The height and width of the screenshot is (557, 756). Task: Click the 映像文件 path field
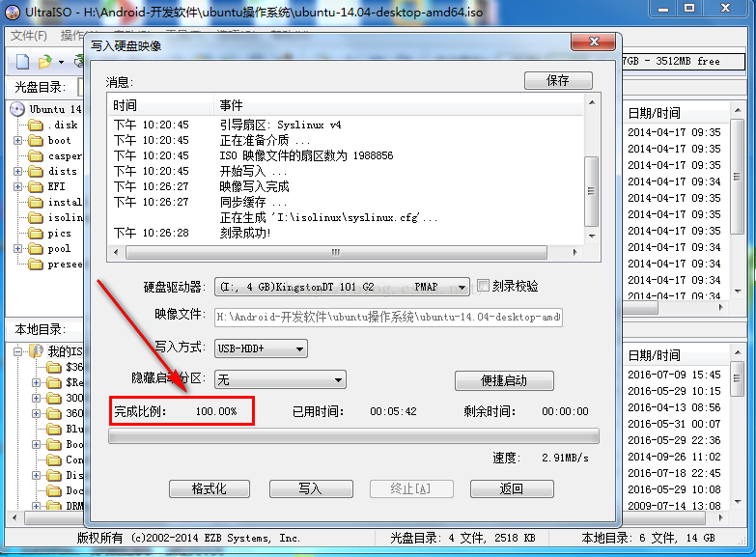[x=388, y=318]
